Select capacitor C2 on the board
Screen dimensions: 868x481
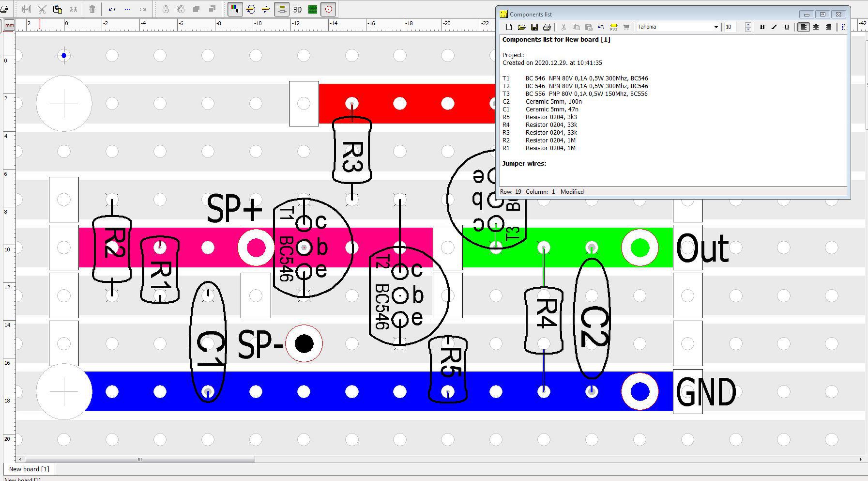coord(592,319)
